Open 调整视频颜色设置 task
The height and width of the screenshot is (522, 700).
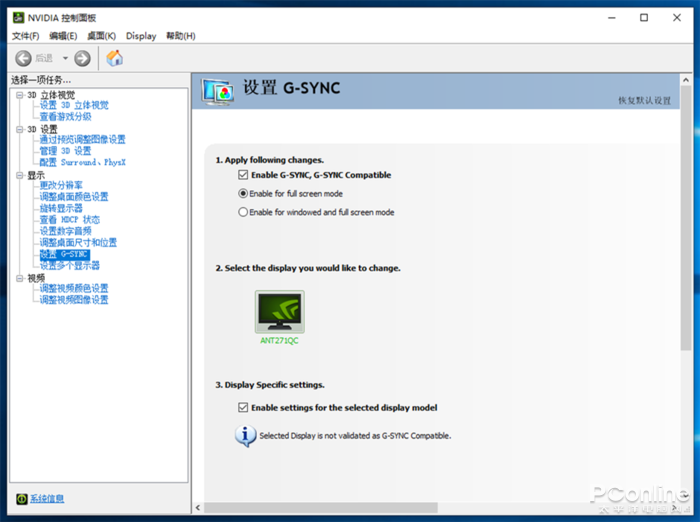(x=74, y=288)
